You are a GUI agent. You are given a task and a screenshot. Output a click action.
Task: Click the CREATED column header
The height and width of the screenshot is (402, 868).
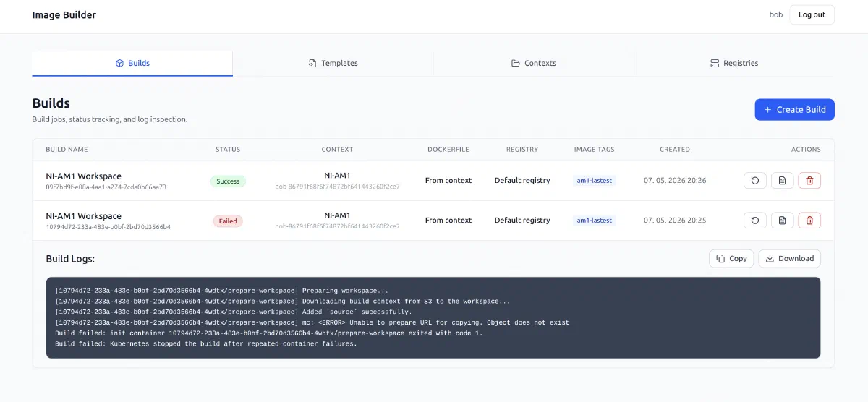(x=675, y=150)
